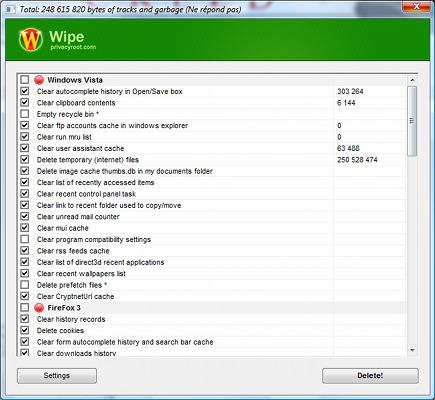Click the window title bar app icon
435x400 pixels.
11,9
